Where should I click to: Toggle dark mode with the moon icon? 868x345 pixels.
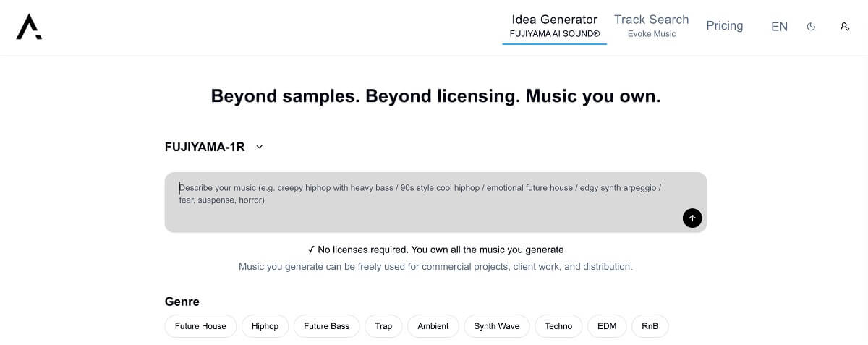pos(811,27)
